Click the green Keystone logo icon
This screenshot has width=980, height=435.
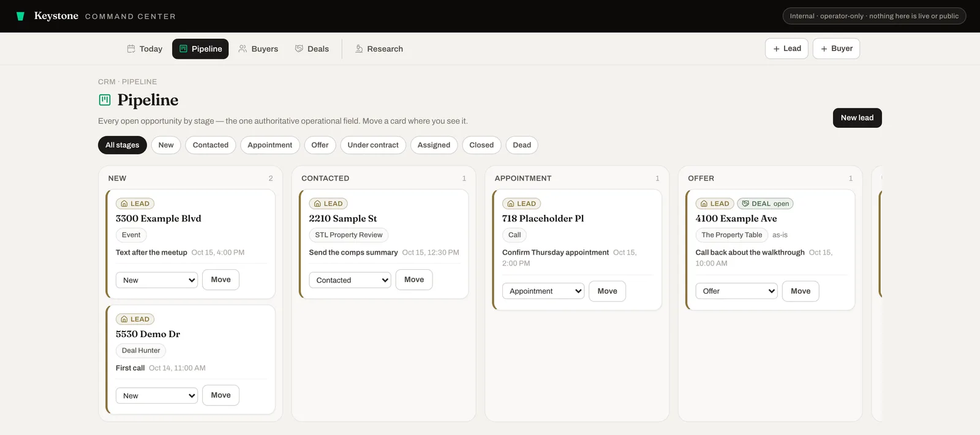click(20, 17)
